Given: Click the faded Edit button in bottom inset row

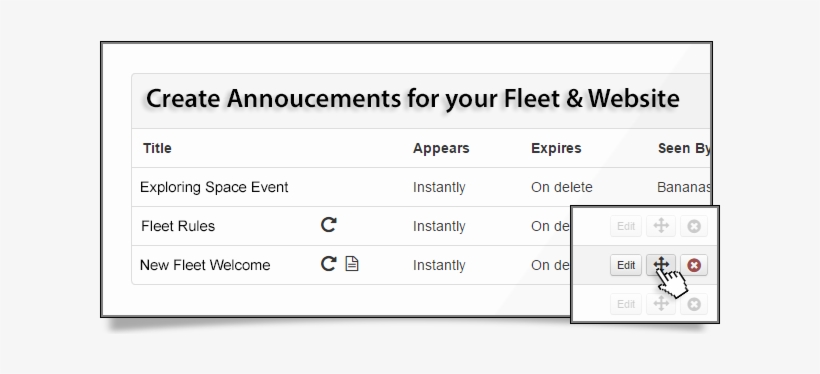Looking at the screenshot, I should pos(626,304).
